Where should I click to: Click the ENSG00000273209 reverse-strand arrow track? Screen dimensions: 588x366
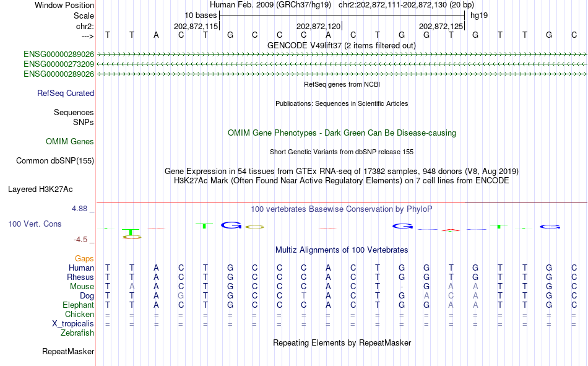click(x=342, y=64)
